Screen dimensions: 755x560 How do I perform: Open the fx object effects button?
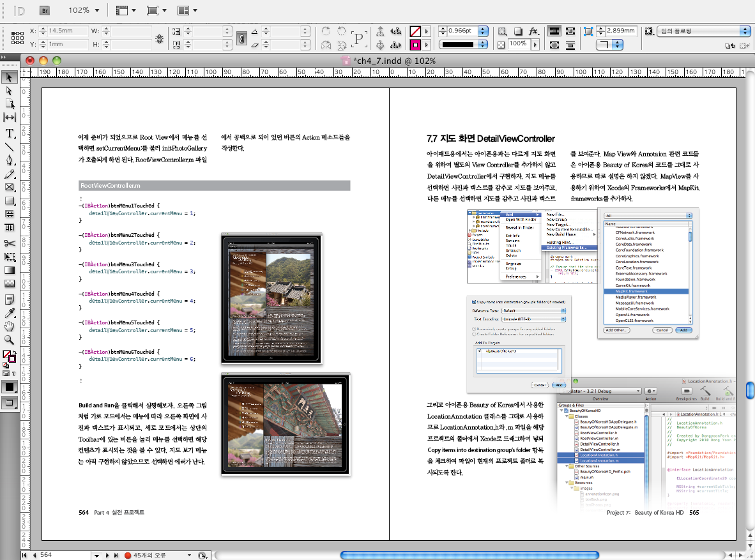point(534,31)
